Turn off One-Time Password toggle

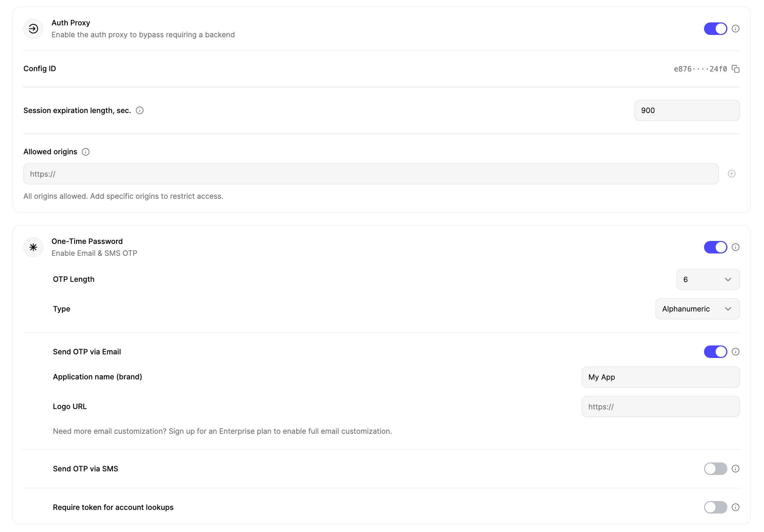[716, 248]
